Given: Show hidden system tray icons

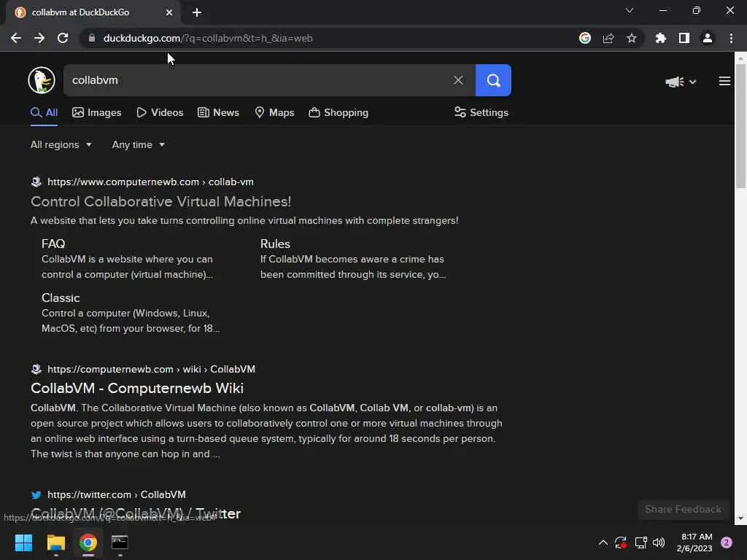Looking at the screenshot, I should (603, 542).
